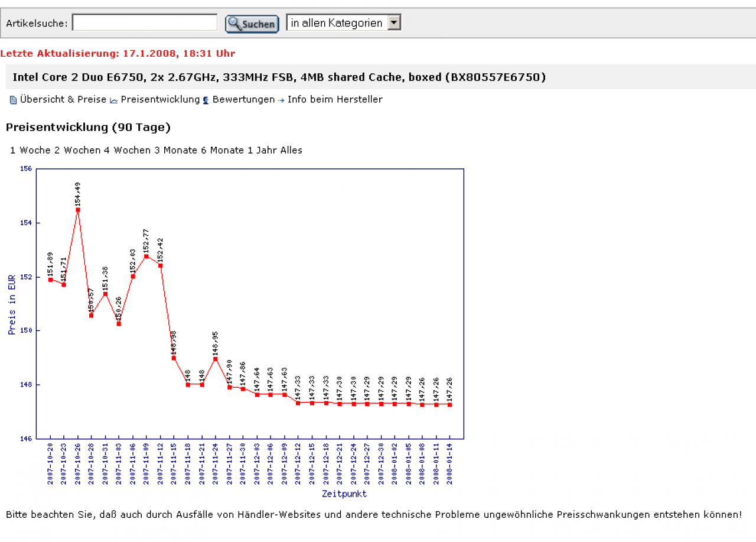Open the Bewertungen link

pyautogui.click(x=244, y=99)
